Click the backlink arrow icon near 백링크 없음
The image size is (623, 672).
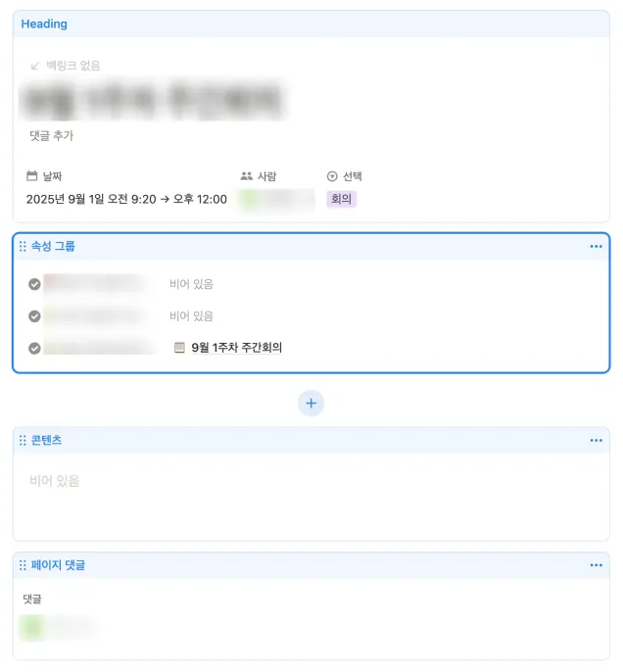pyautogui.click(x=35, y=66)
